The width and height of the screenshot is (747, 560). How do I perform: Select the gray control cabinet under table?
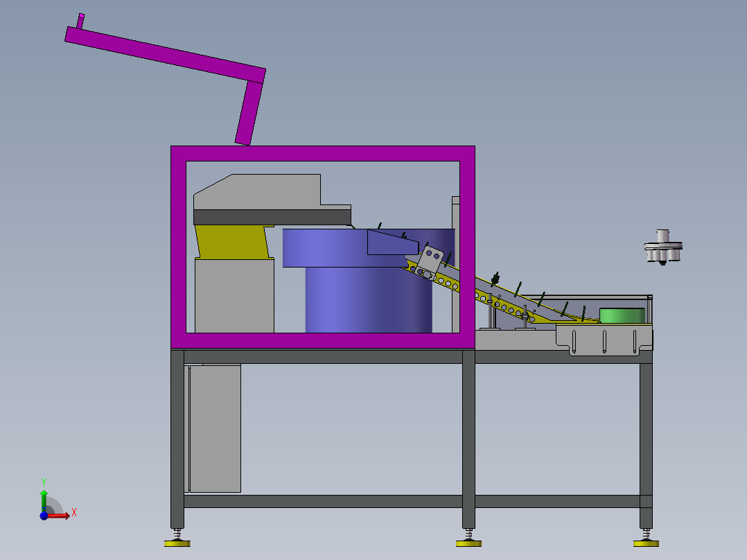[x=215, y=428]
